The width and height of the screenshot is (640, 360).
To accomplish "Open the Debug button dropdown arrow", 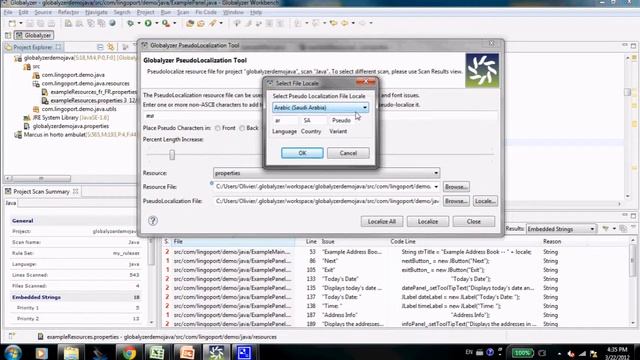I will tap(139, 23).
